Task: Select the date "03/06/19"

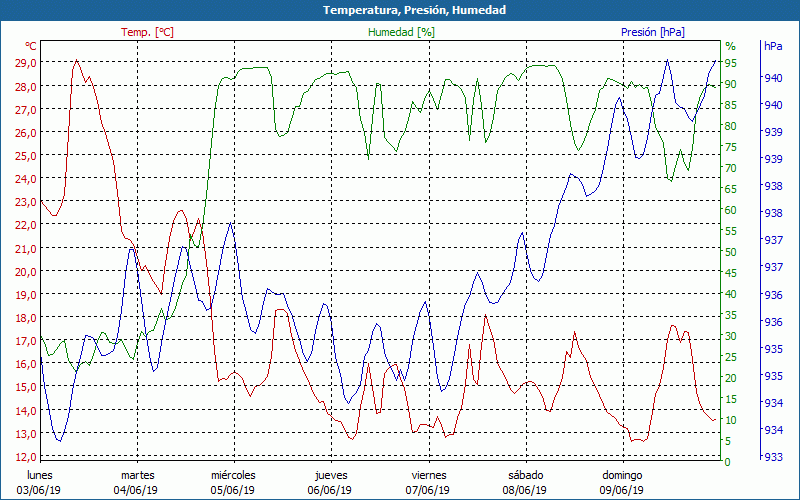Action: coord(39,490)
